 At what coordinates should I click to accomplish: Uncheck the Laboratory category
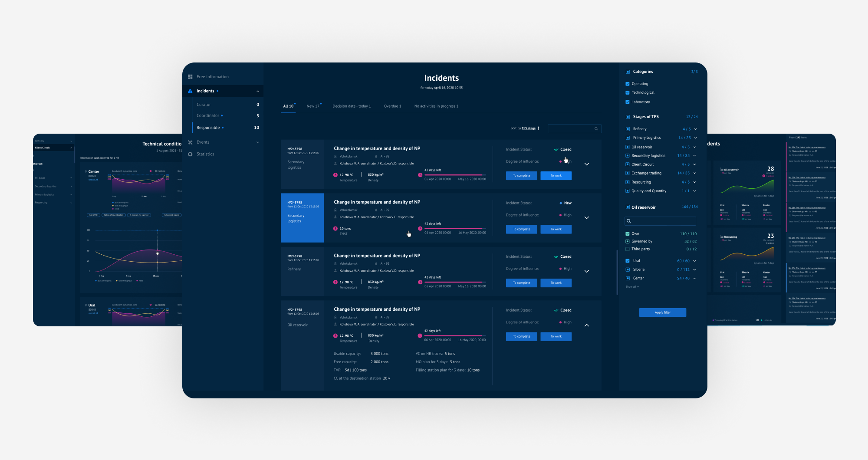click(x=628, y=102)
